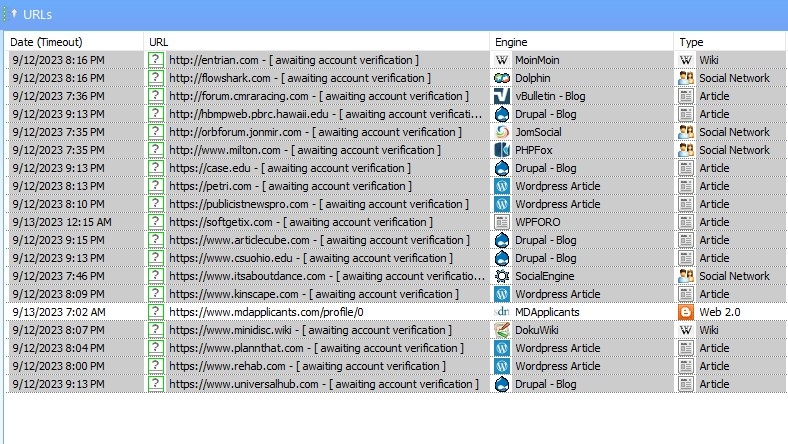
Task: Select the https://petri.com URL entry
Action: [290, 186]
